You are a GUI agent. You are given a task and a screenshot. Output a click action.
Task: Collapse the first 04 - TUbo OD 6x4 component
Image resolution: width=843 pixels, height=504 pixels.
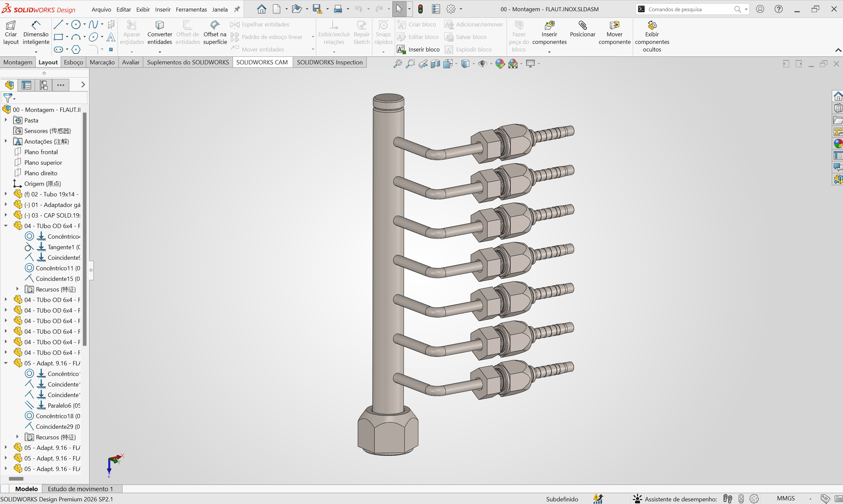(6, 225)
